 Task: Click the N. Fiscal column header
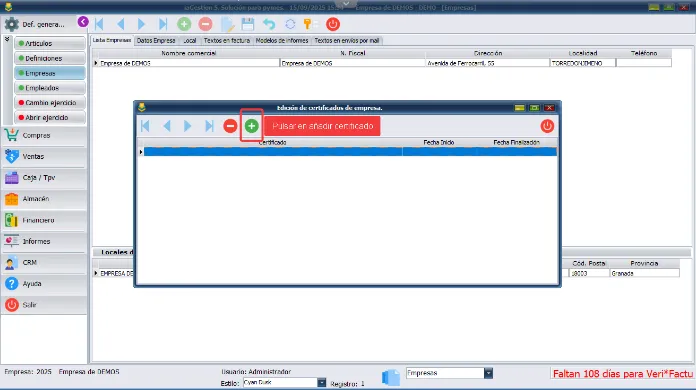352,53
